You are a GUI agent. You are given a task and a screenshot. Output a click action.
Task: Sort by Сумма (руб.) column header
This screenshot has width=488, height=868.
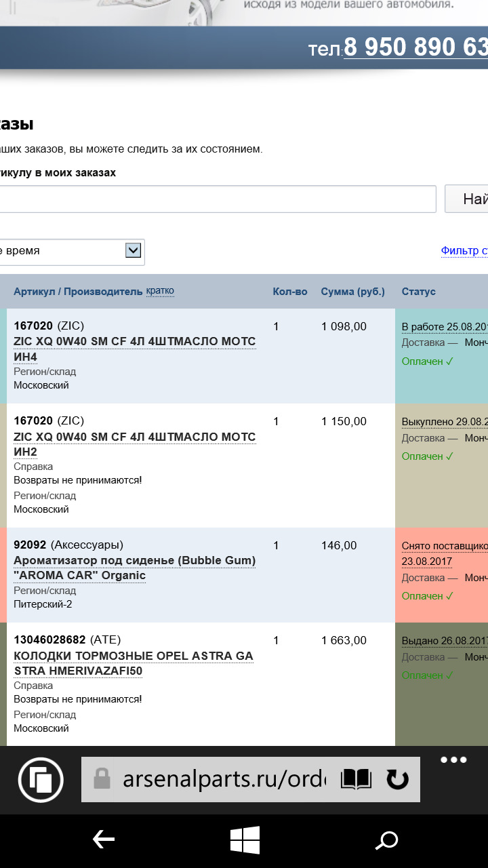tap(352, 292)
